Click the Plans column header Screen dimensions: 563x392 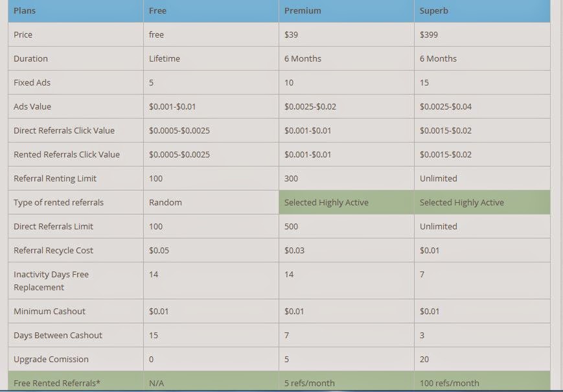click(x=25, y=10)
